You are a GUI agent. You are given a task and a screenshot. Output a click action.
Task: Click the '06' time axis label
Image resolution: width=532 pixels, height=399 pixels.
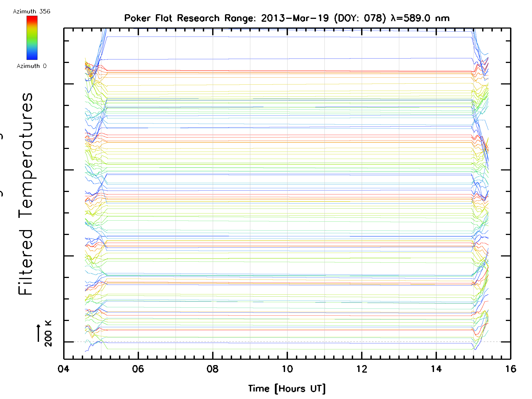click(138, 369)
